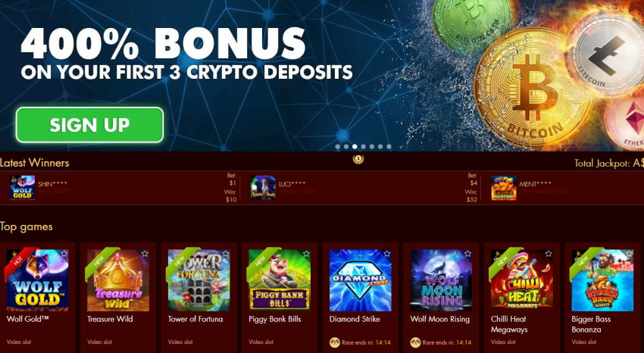Click the race flag icon under Wolf Moon Rising
The height and width of the screenshot is (353, 644).
415,342
